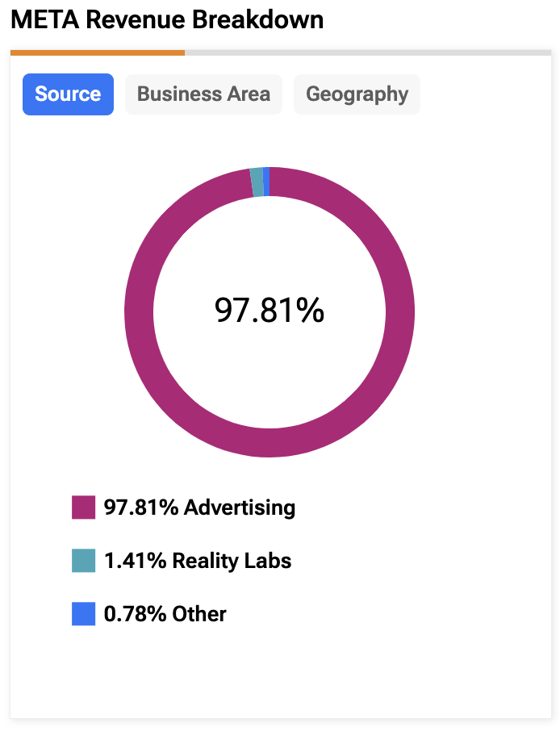
Task: Open the Geography tab
Action: point(357,94)
